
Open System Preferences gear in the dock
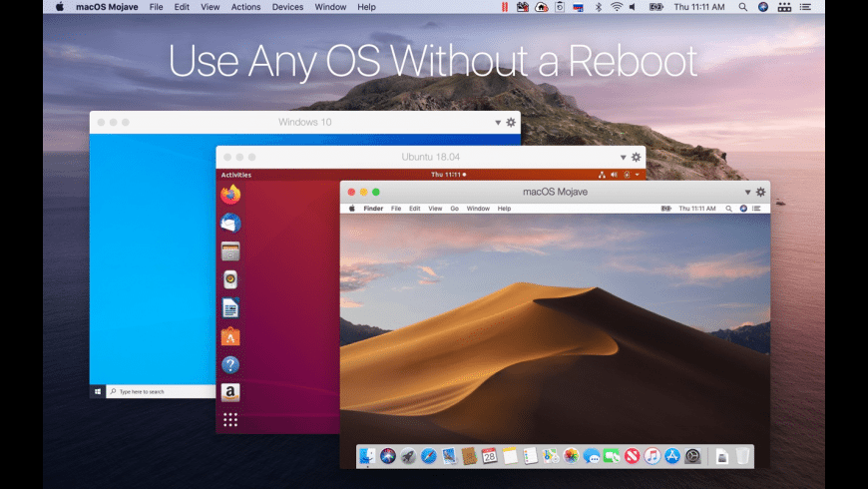tap(692, 456)
